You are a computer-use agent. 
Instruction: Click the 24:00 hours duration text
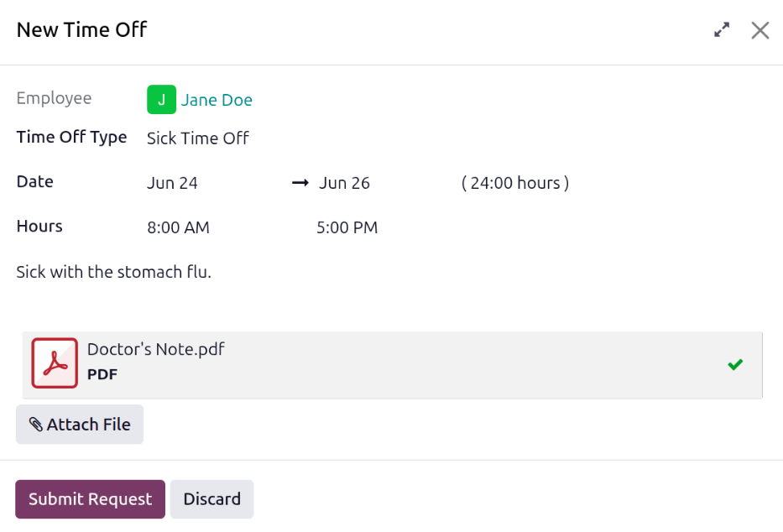pyautogui.click(x=514, y=183)
